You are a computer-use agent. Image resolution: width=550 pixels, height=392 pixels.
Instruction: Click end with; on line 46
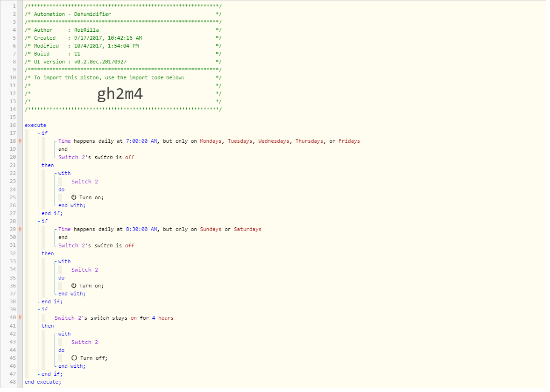(72, 366)
